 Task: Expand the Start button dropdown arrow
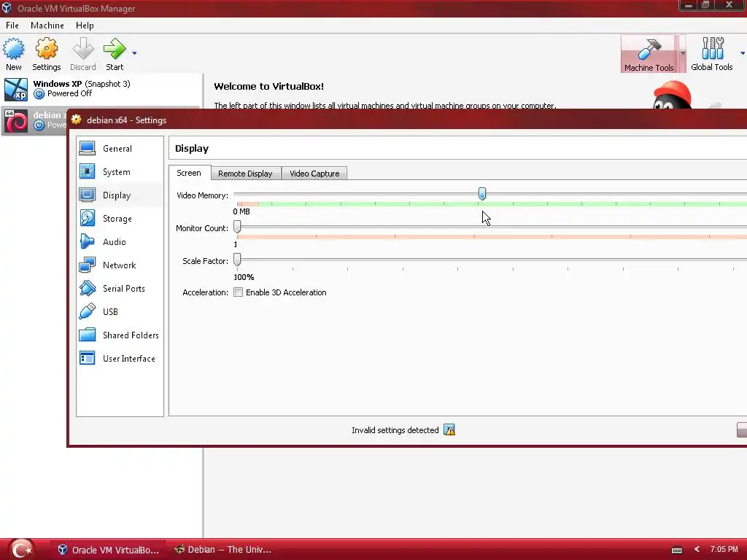pyautogui.click(x=134, y=53)
